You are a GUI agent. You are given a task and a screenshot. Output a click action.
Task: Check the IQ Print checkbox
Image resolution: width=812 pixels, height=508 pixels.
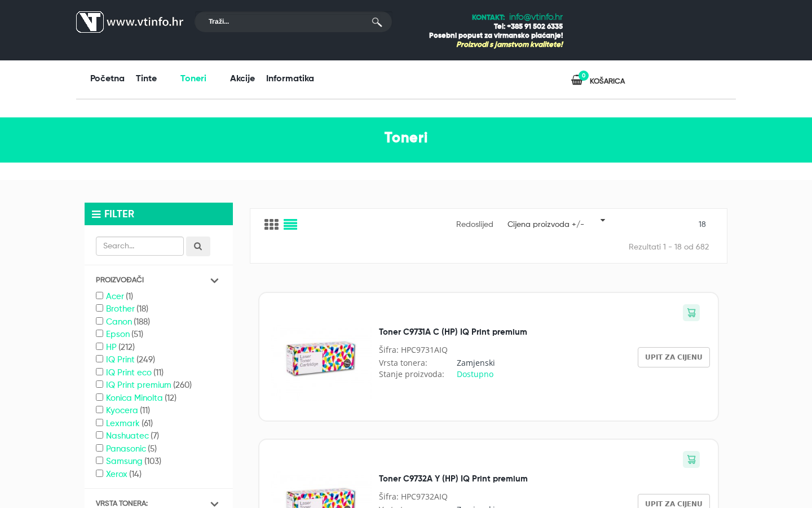tap(99, 359)
